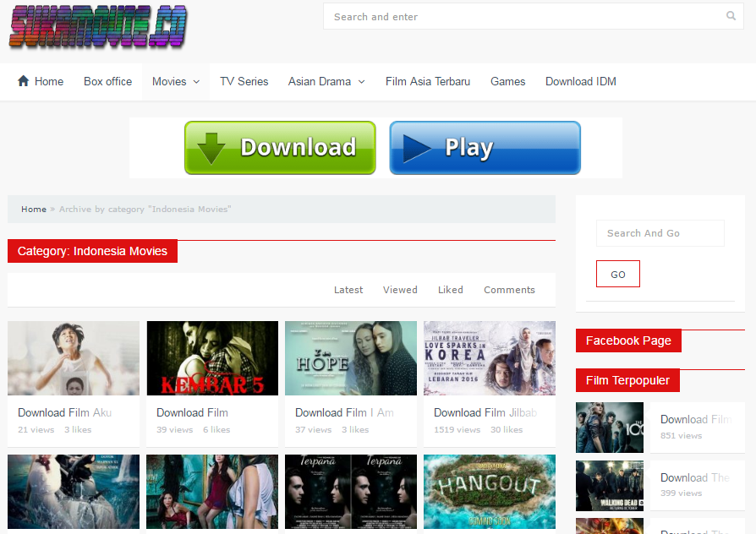Click the 'Category: Indonesia Movies' heading
The height and width of the screenshot is (534, 756).
point(92,251)
